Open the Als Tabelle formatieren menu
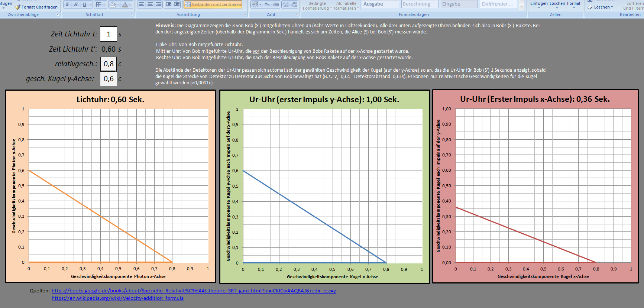Viewport: 644px width, 308px height. pos(346,6)
